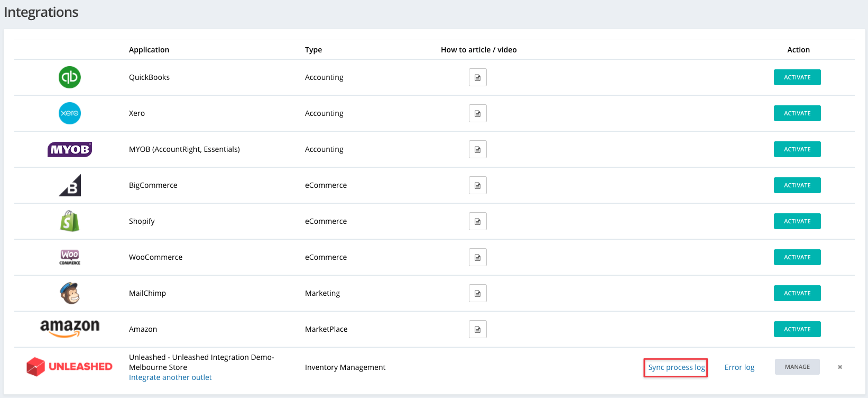The image size is (868, 398).
Task: Open the QuickBooks how-to article icon
Action: click(x=477, y=77)
